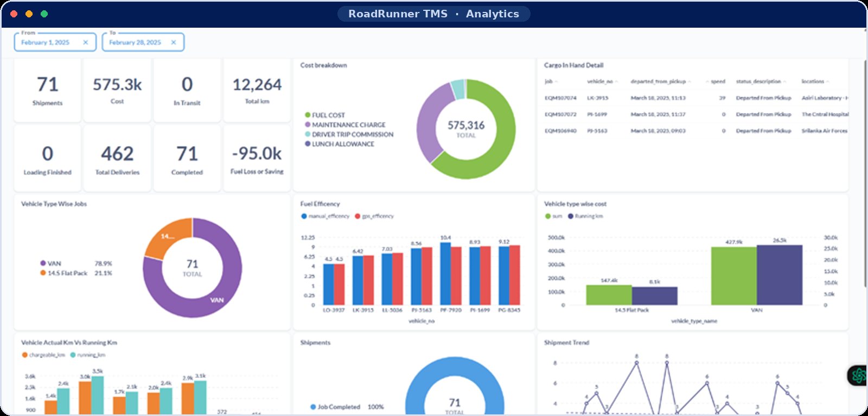868x416 pixels.
Task: Toggle running_km legend item
Action: 88,355
